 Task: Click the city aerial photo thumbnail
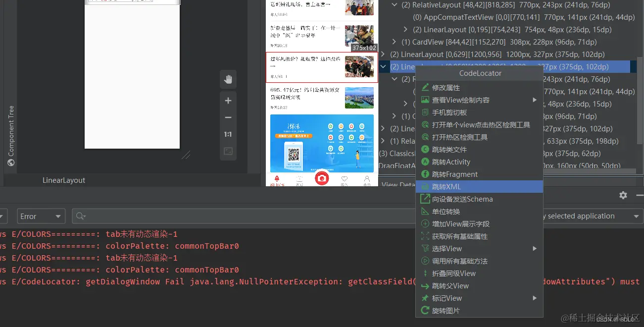(x=359, y=98)
